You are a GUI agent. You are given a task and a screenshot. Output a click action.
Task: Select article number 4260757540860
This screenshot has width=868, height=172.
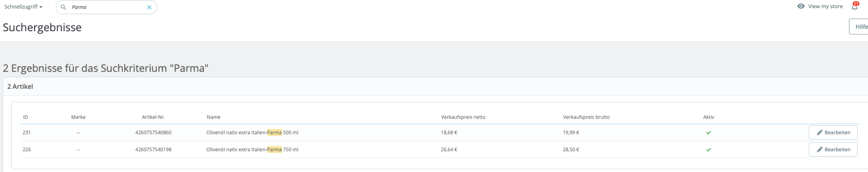[x=153, y=133]
